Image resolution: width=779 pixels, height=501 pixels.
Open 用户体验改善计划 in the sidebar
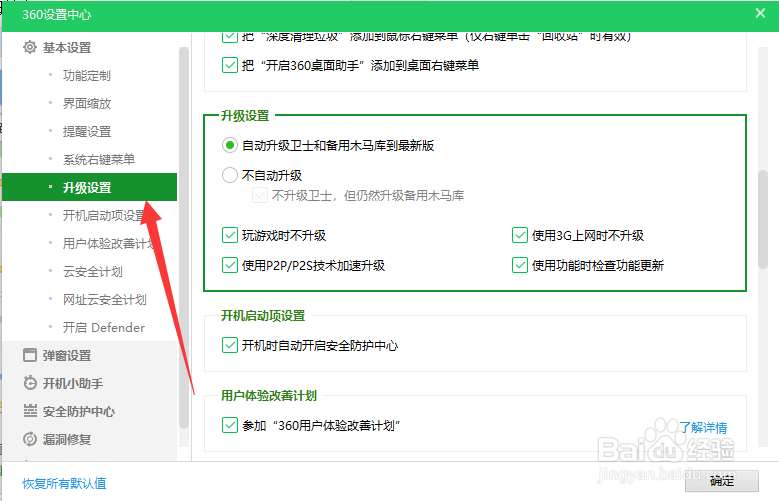(x=108, y=244)
